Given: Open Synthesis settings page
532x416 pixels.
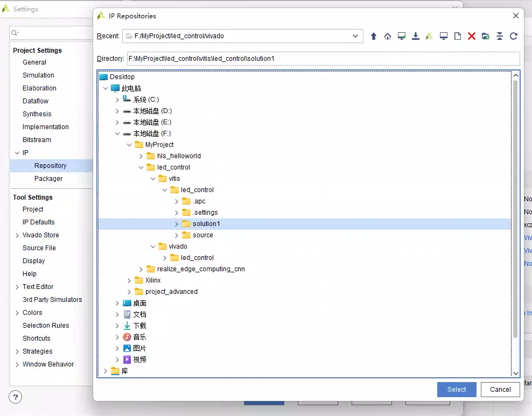Looking at the screenshot, I should pyautogui.click(x=37, y=114).
